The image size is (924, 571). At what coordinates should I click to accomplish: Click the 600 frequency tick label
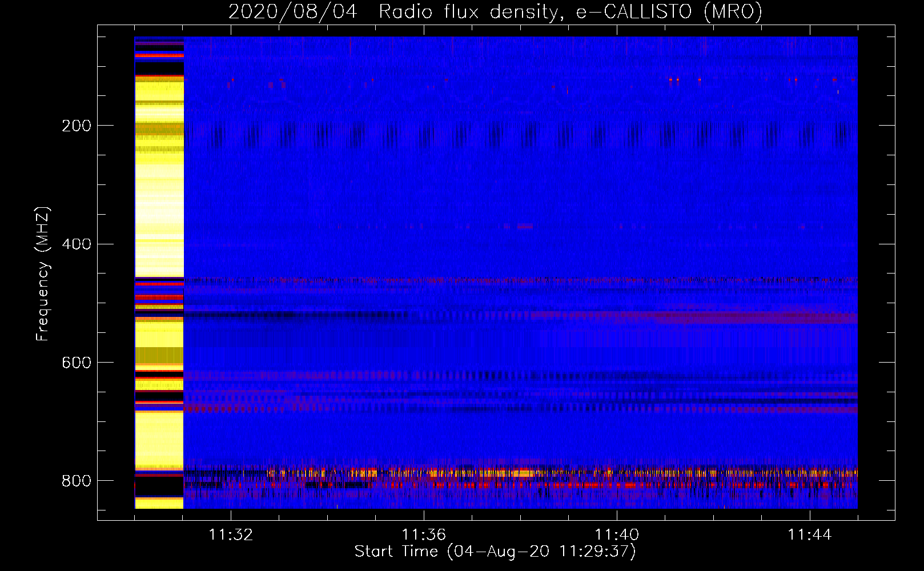(77, 363)
